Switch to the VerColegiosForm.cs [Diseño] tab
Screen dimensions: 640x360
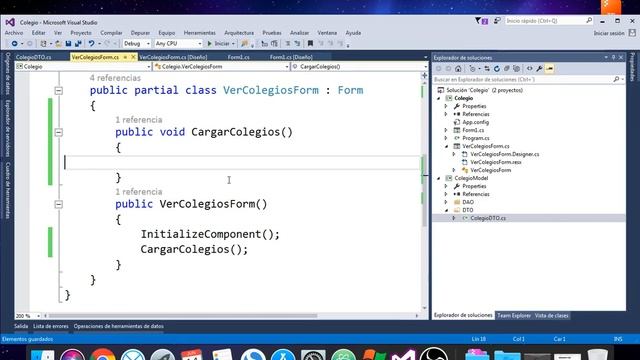(x=173, y=57)
